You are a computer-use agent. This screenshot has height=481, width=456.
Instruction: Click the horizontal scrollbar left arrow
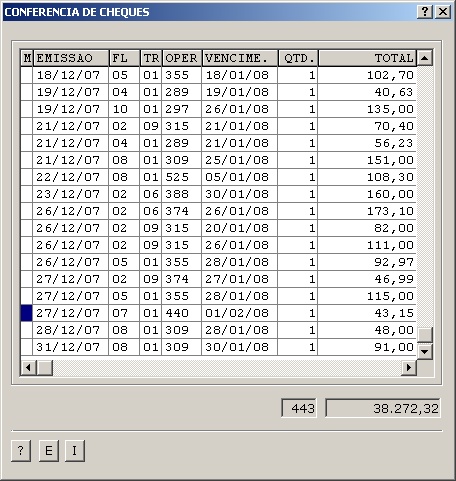[x=28, y=368]
